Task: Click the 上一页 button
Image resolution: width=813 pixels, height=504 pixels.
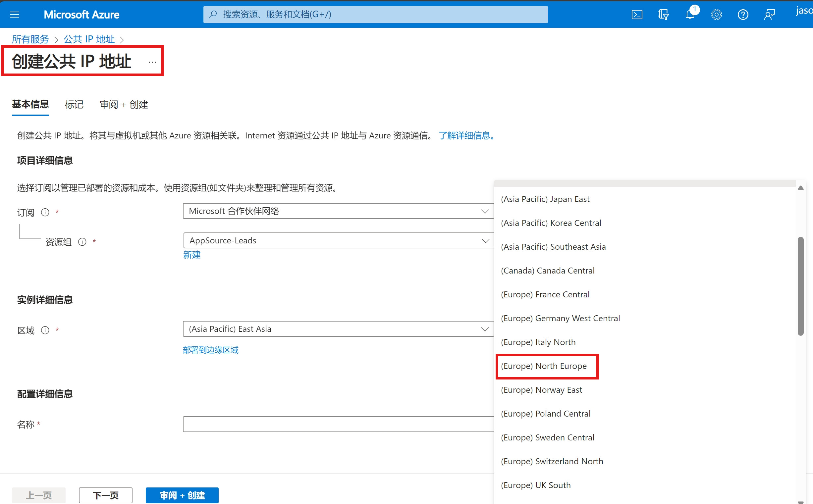Action: pyautogui.click(x=39, y=495)
